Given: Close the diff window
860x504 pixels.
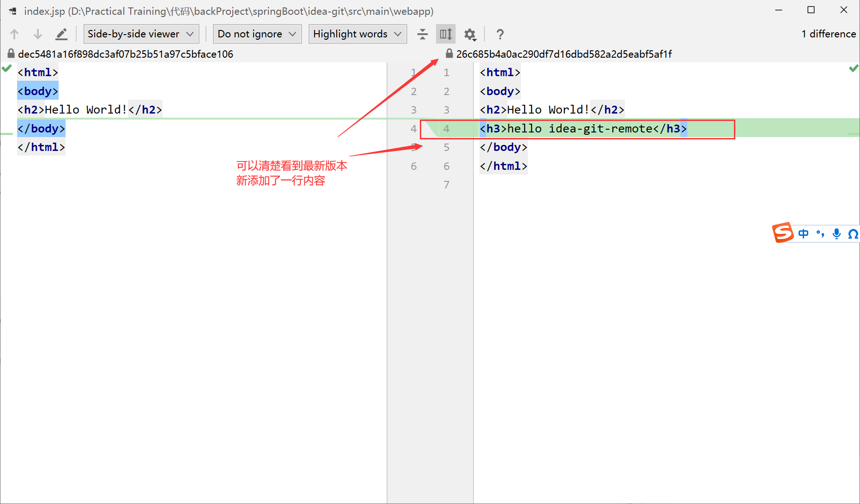Looking at the screenshot, I should click(844, 10).
